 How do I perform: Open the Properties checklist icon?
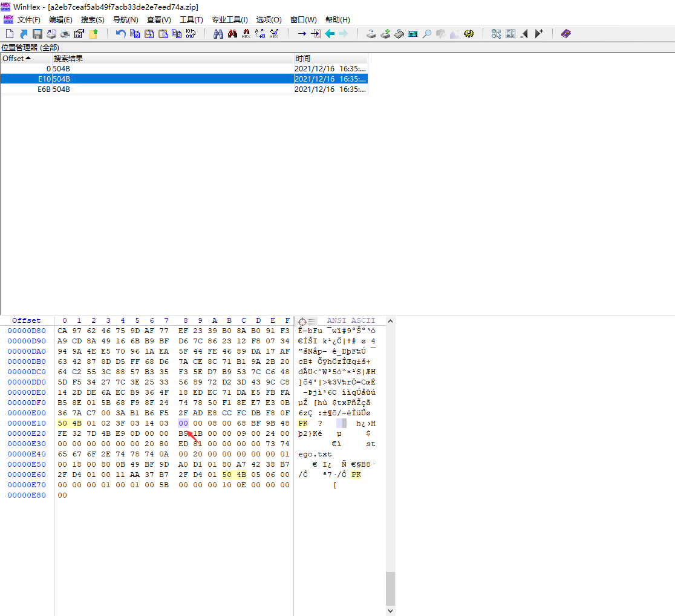pyautogui.click(x=79, y=34)
